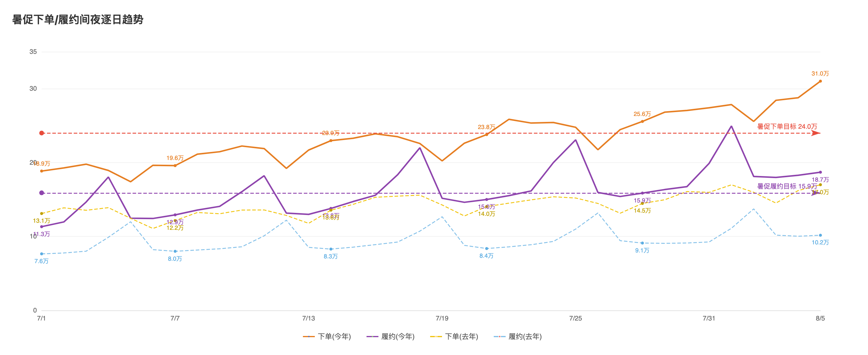Toggle the 下单(今年) legend series
The image size is (868, 355).
point(327,337)
